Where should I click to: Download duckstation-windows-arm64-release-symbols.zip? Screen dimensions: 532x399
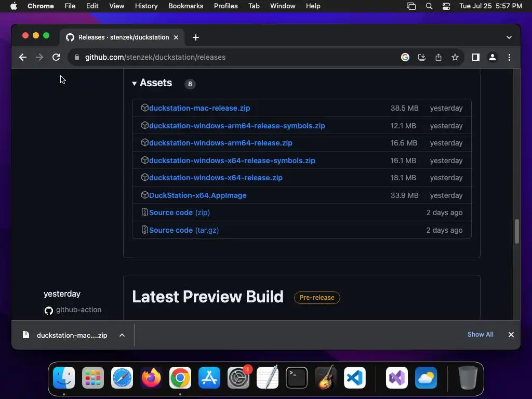click(237, 126)
